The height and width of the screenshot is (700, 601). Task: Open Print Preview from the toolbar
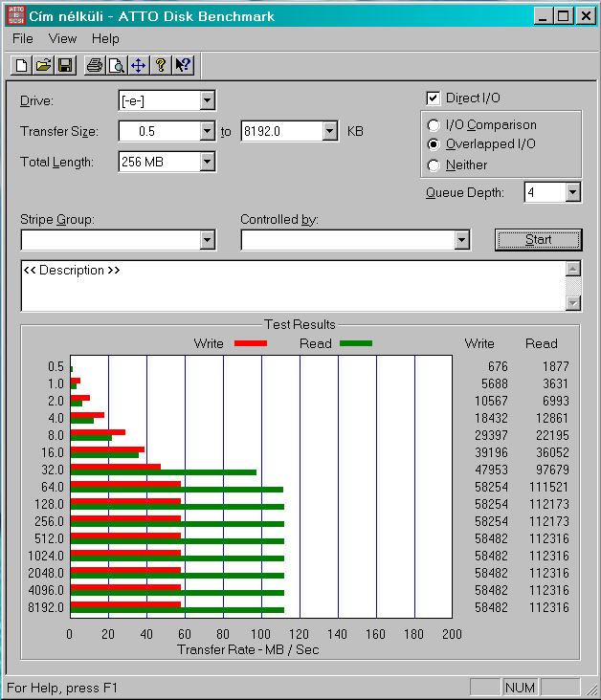(117, 66)
